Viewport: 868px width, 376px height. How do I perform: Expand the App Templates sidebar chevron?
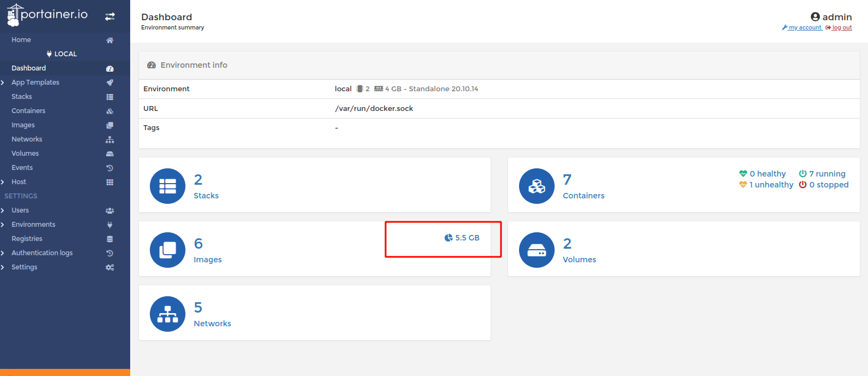(x=3, y=83)
